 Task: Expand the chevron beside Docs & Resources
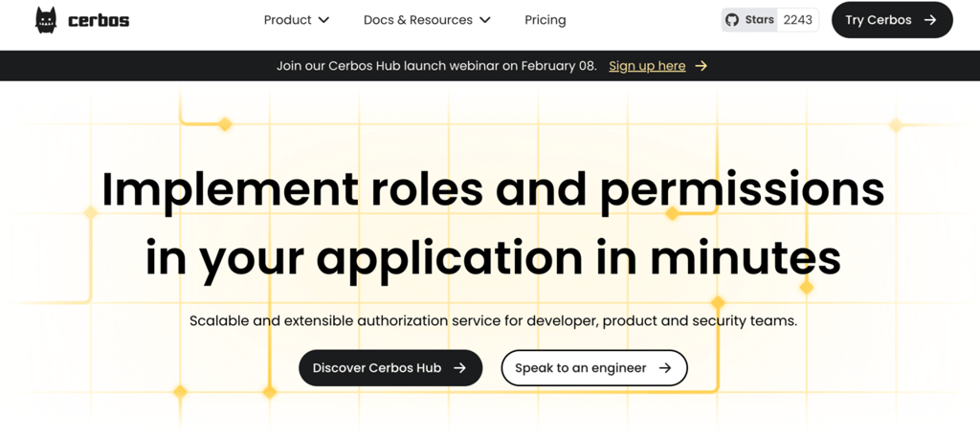point(484,20)
